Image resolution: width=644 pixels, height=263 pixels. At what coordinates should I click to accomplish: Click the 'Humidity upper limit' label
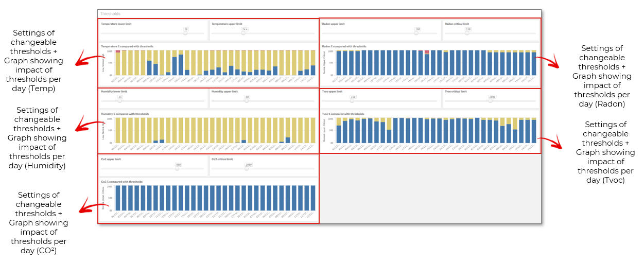click(x=224, y=92)
